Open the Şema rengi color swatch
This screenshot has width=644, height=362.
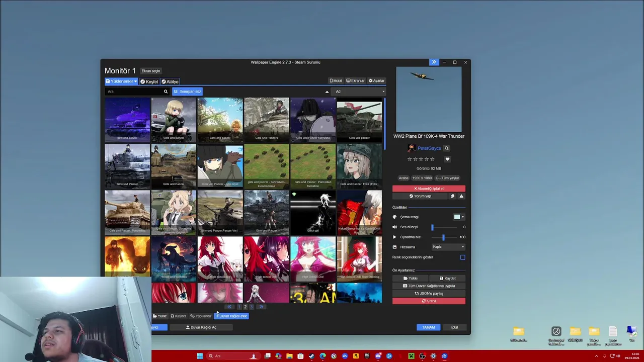click(x=459, y=217)
